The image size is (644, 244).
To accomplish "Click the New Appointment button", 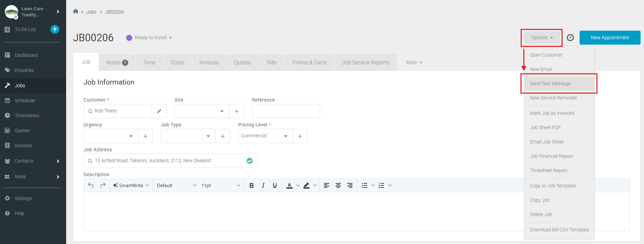I will tap(610, 37).
